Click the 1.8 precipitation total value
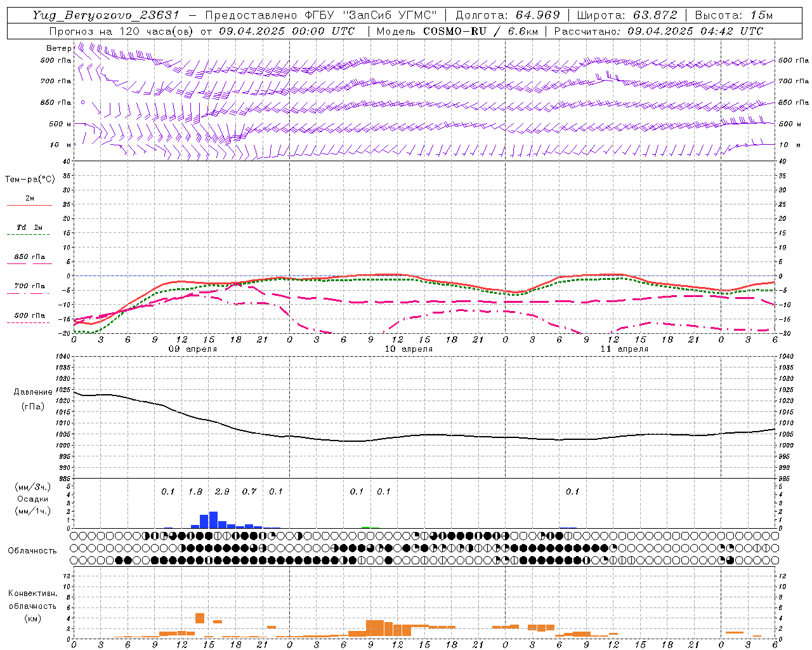 click(195, 491)
